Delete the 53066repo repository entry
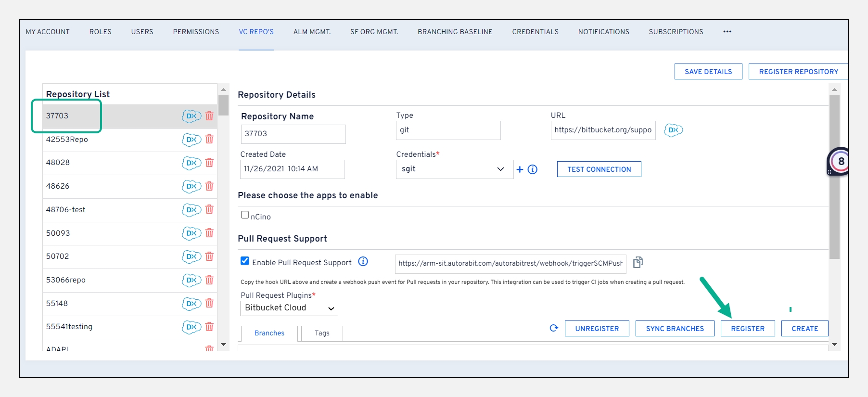This screenshot has height=397, width=868. tap(209, 280)
